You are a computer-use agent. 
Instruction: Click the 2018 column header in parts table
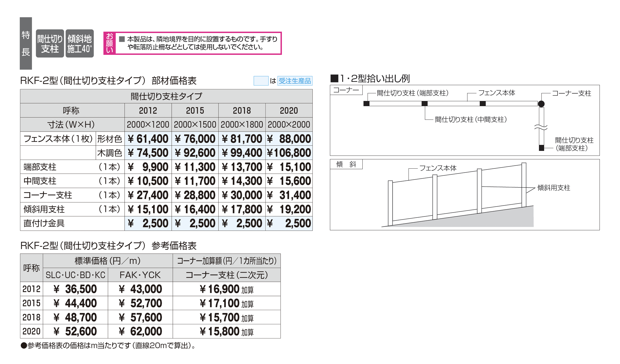coord(242,110)
